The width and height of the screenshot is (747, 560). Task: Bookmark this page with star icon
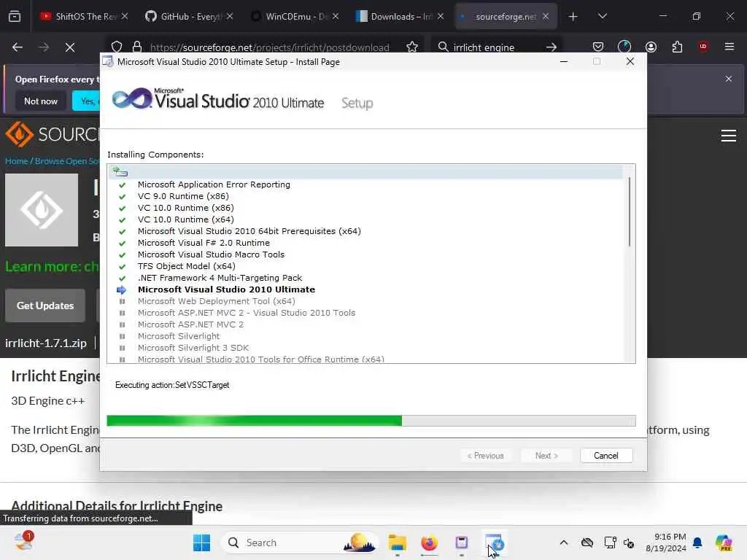pyautogui.click(x=412, y=47)
